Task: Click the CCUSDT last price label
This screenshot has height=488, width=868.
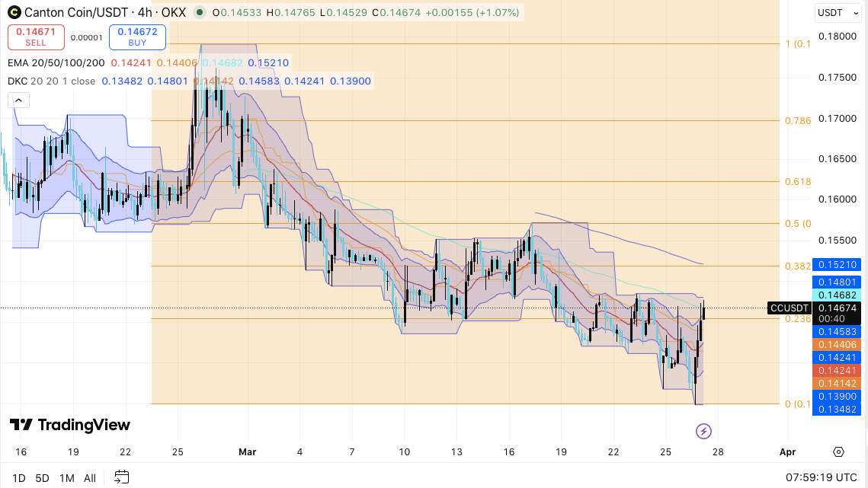Action: [789, 308]
